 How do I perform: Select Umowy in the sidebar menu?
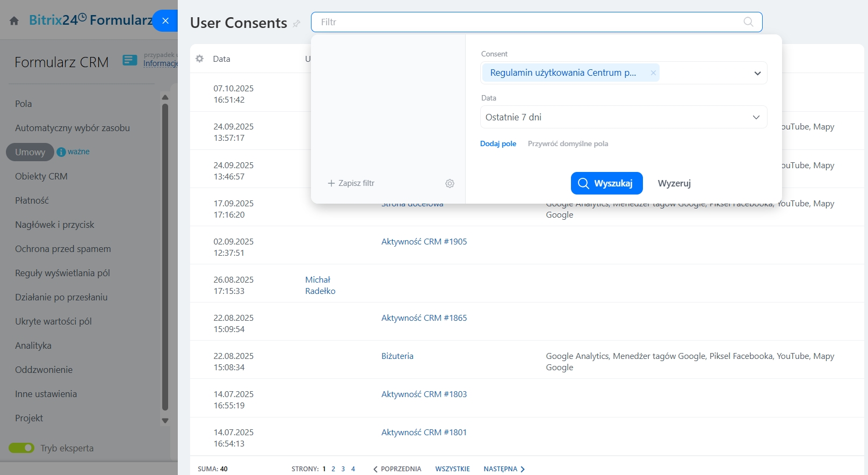point(30,152)
